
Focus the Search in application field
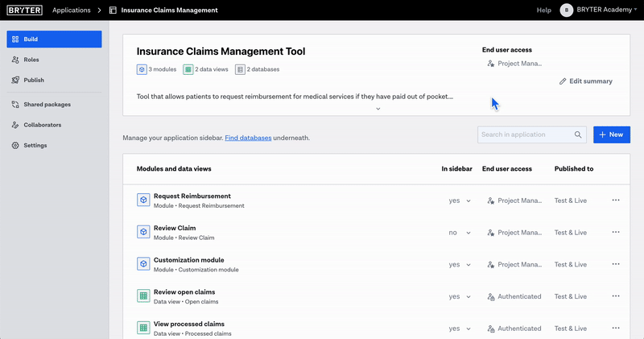523,135
